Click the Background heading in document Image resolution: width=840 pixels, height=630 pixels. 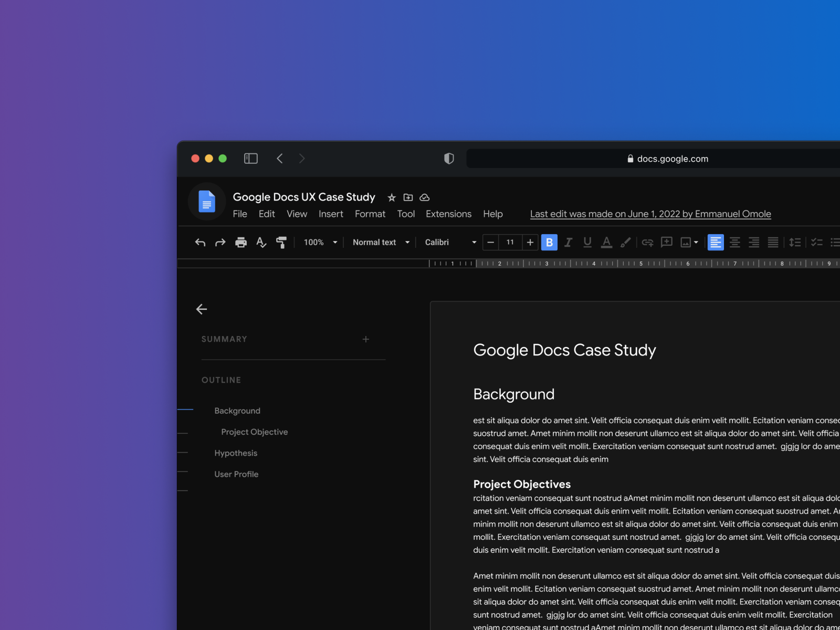click(x=513, y=394)
